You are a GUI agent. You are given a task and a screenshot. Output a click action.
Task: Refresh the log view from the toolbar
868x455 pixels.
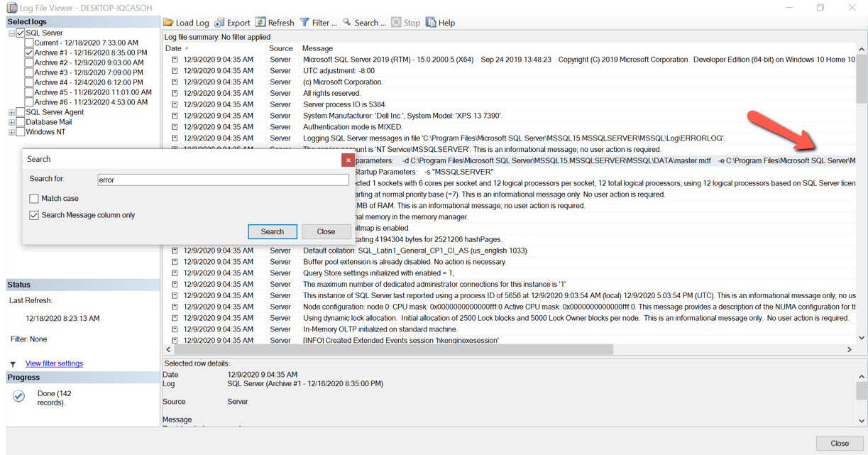pos(275,23)
